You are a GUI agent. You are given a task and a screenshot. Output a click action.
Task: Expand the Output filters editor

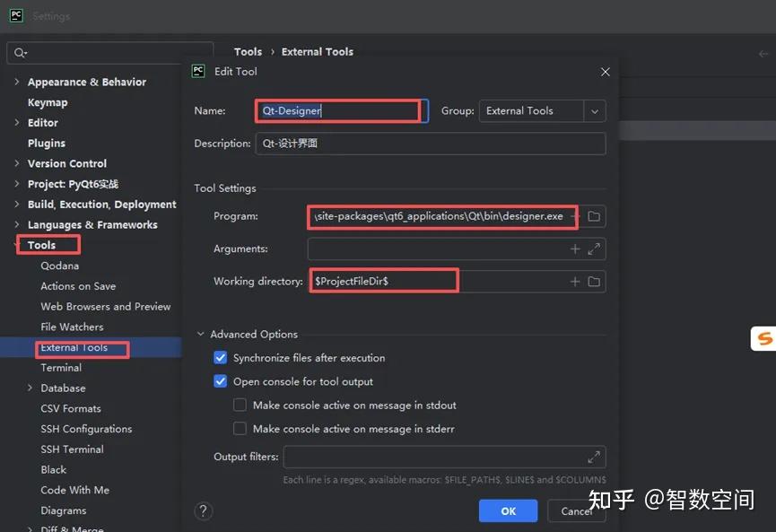point(594,458)
